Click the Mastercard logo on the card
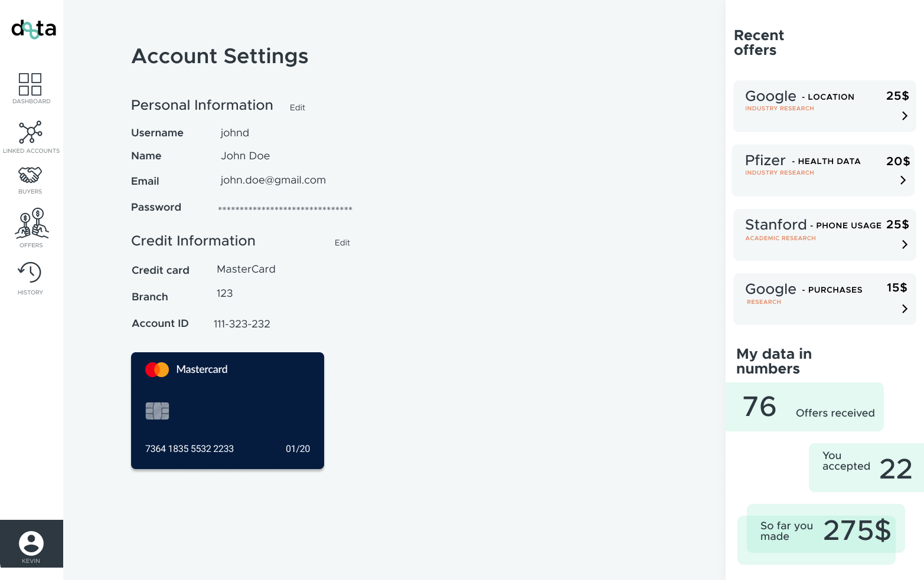The height and width of the screenshot is (580, 924). click(x=157, y=370)
